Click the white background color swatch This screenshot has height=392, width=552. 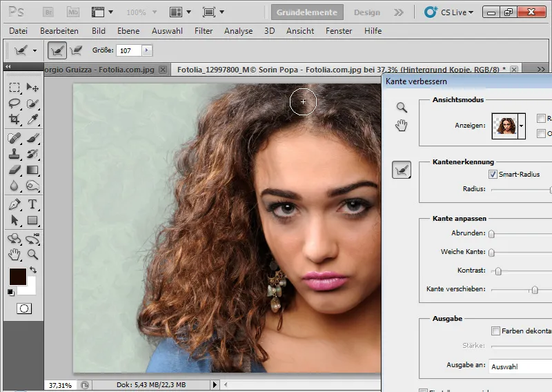(31, 288)
